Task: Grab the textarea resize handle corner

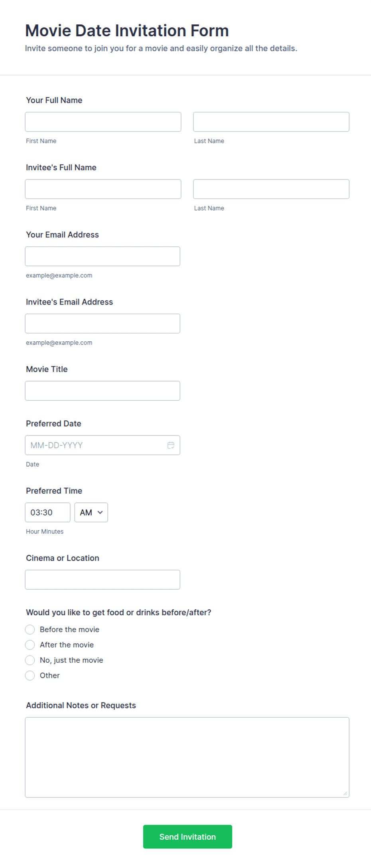Action: tap(345, 793)
